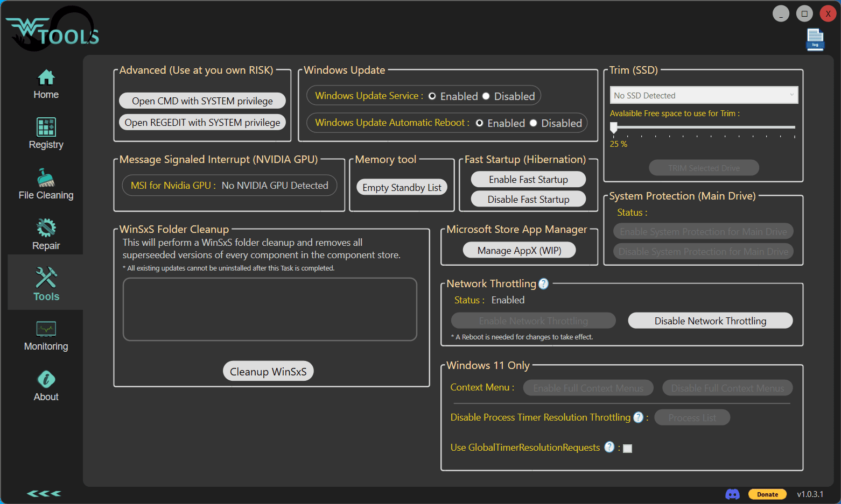Disable Windows Update Automatic Reboot
This screenshot has width=841, height=504.
[x=534, y=123]
